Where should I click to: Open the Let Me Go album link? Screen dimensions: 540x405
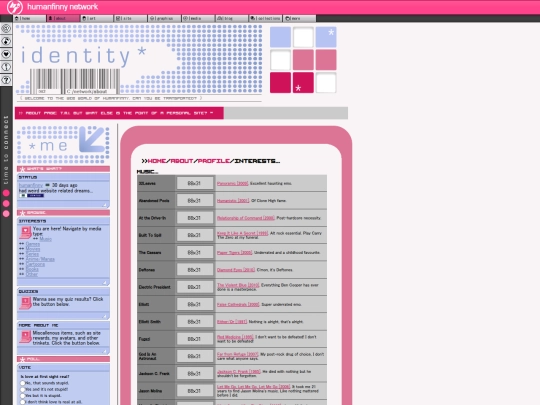pyautogui.click(x=253, y=386)
